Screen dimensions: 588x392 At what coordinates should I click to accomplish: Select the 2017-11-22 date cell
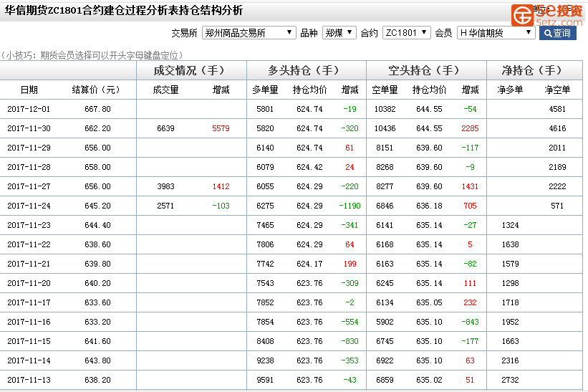pyautogui.click(x=29, y=244)
